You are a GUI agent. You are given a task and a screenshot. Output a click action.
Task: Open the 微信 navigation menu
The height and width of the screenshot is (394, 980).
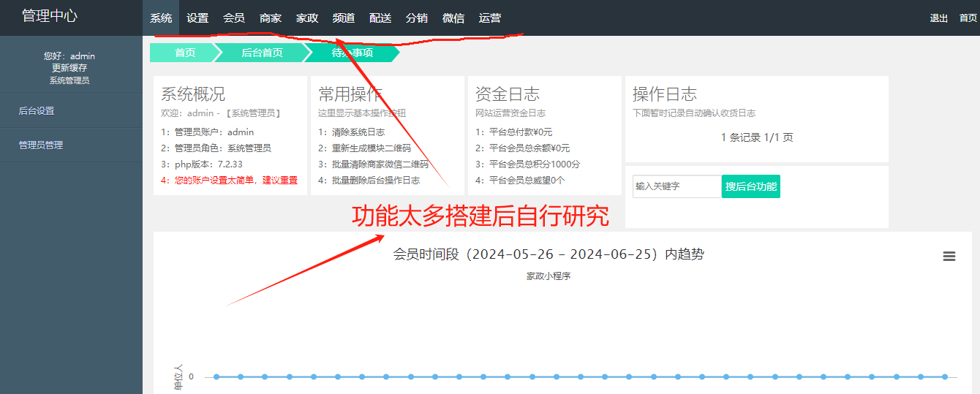click(x=453, y=18)
